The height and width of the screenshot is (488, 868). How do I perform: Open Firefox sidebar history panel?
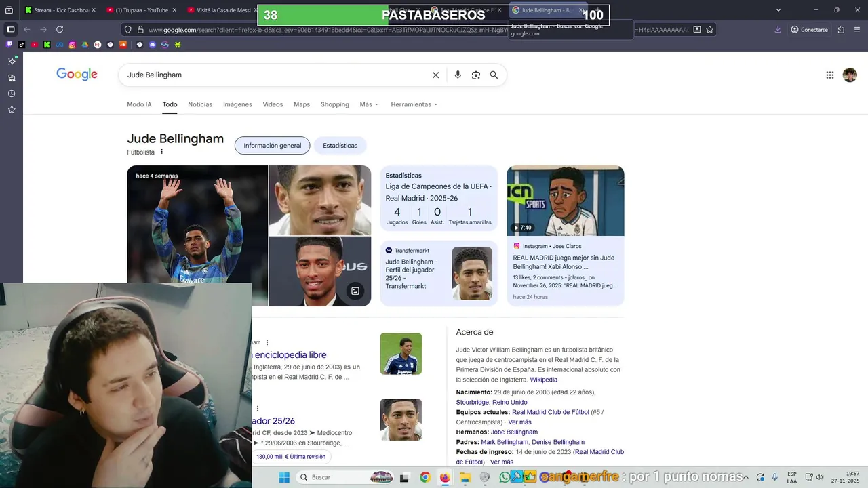[x=12, y=94]
